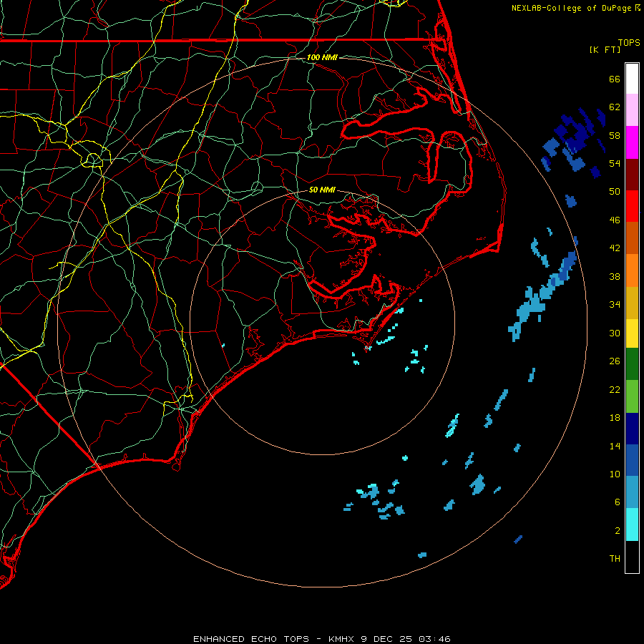Click the dark orange 46 kft legend swatch

[x=632, y=238]
